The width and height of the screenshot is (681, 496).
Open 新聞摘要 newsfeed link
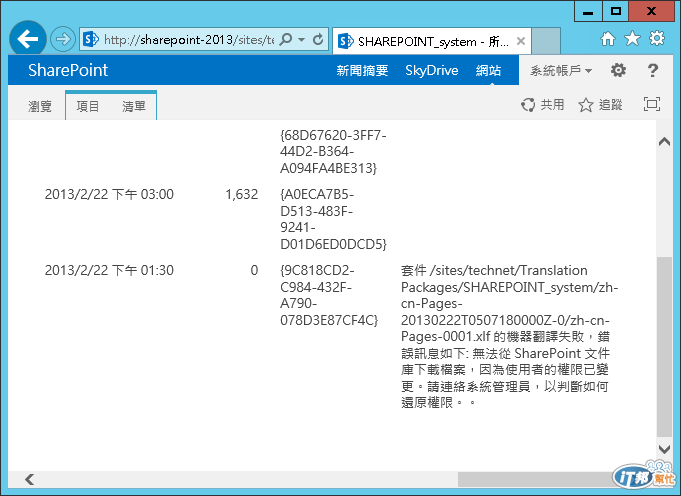pyautogui.click(x=362, y=70)
